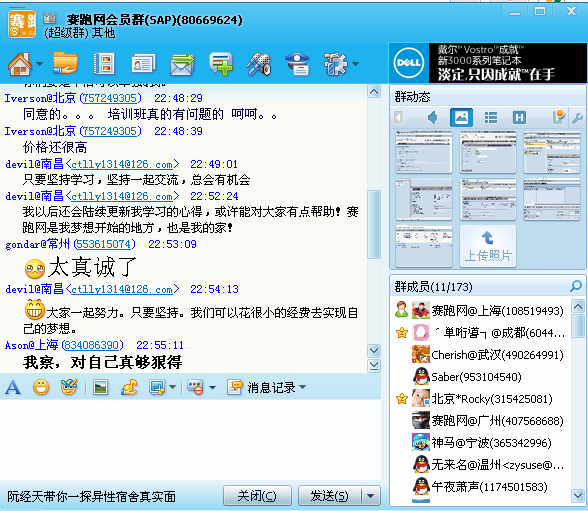Open devil@南昌 email link at 22:49:01
Image resolution: width=588 pixels, height=511 pixels.
click(x=122, y=164)
